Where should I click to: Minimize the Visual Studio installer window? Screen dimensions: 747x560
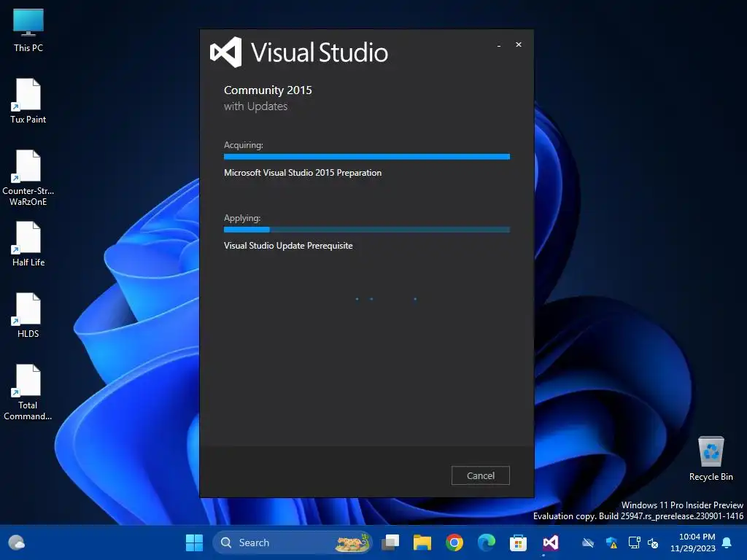coord(499,45)
